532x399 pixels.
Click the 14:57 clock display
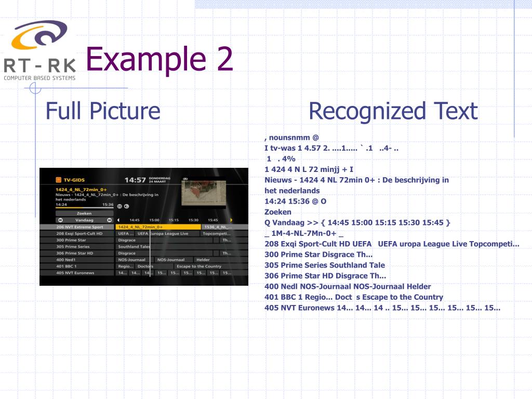tap(135, 180)
